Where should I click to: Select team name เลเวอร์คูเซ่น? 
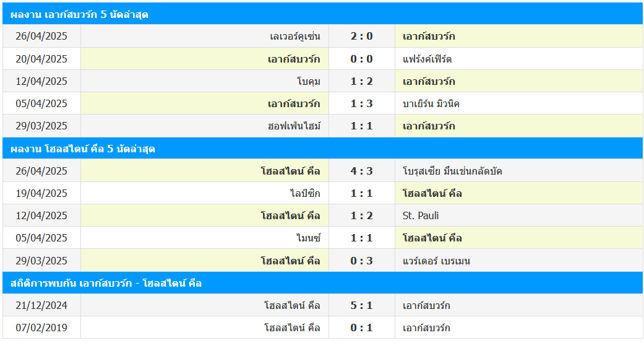pyautogui.click(x=295, y=37)
